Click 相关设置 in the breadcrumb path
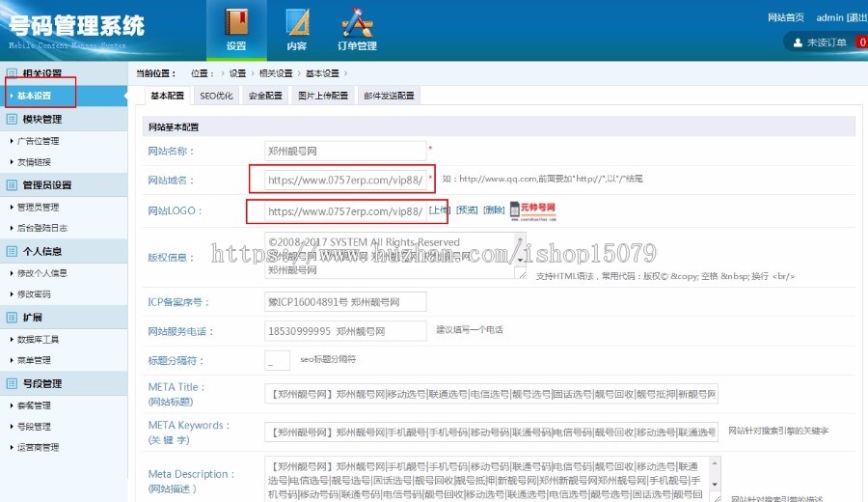 pyautogui.click(x=276, y=73)
